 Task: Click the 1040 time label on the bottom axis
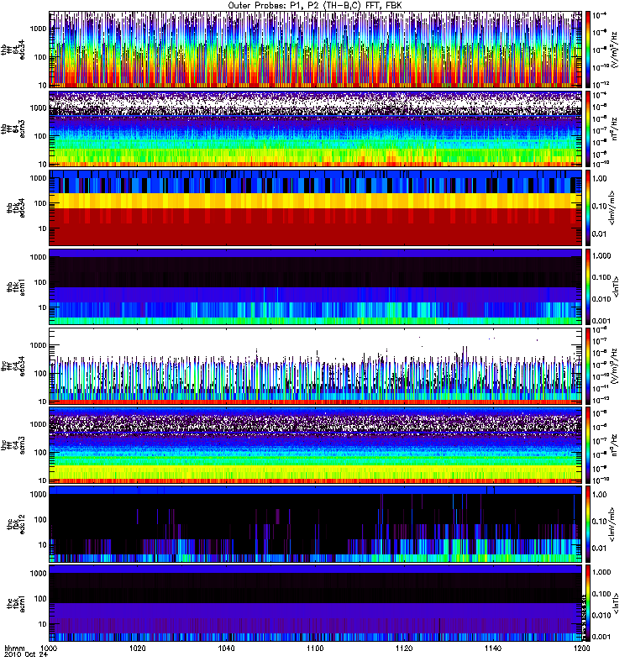tap(226, 648)
